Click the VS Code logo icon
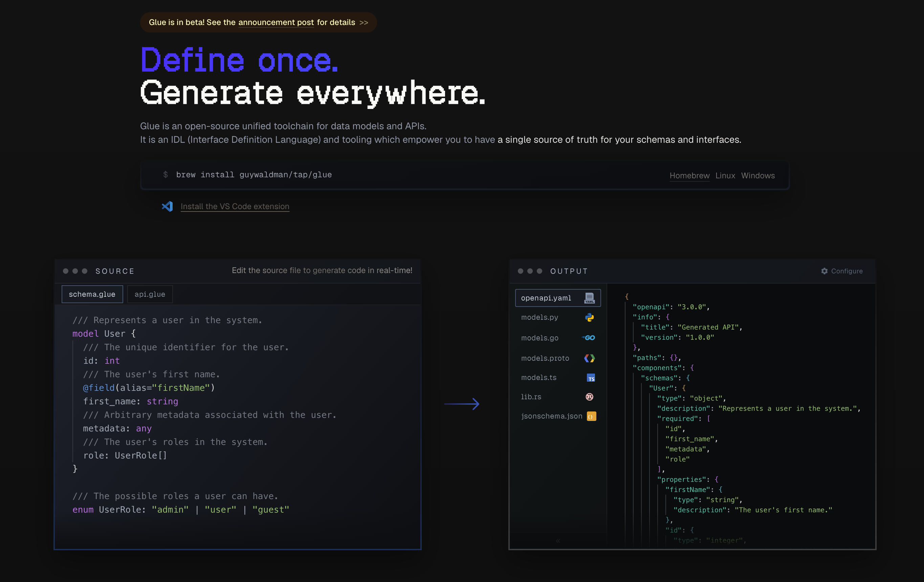This screenshot has height=582, width=924. 167,206
